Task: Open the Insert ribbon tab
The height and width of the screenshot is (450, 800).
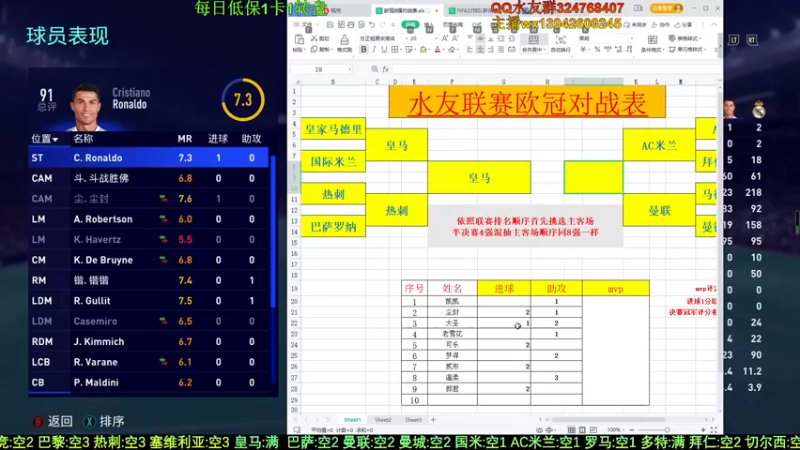Action: (429, 24)
